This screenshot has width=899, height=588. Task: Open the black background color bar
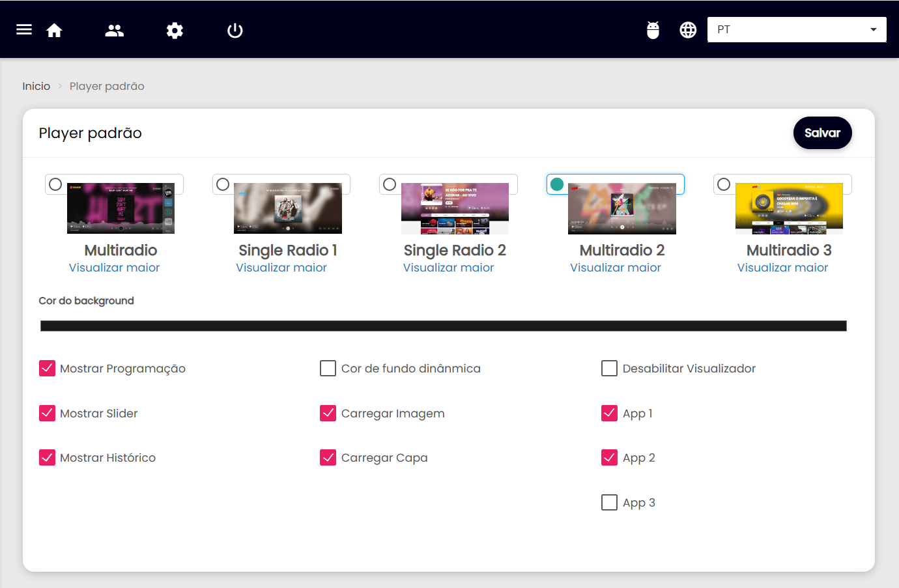[x=443, y=326]
